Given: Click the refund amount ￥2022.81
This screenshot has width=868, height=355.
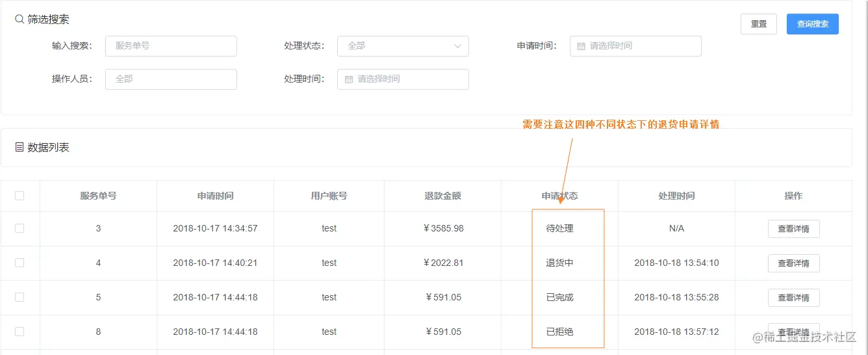Looking at the screenshot, I should (442, 263).
